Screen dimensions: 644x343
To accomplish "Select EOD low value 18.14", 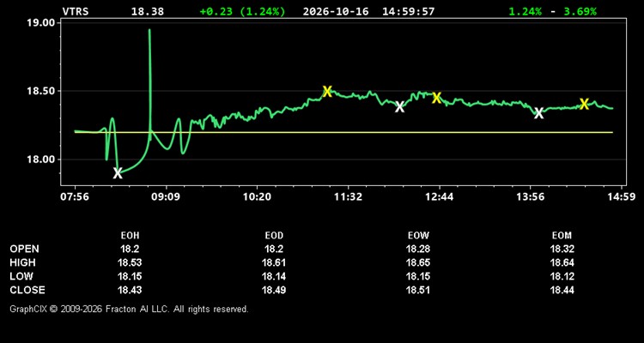I will coord(274,276).
